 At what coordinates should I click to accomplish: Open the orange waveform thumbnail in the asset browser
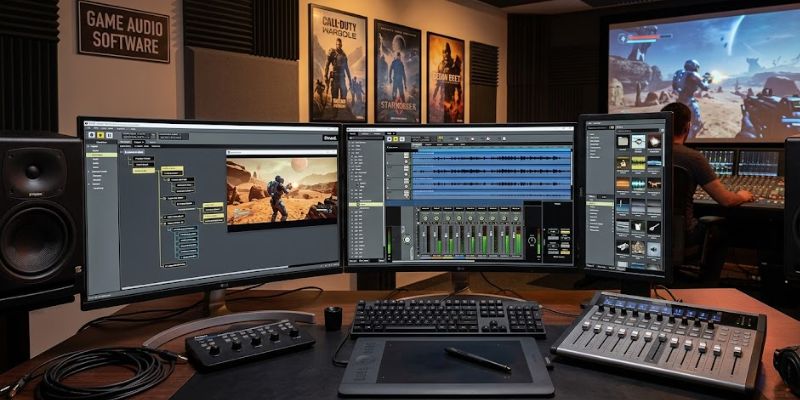point(623,184)
